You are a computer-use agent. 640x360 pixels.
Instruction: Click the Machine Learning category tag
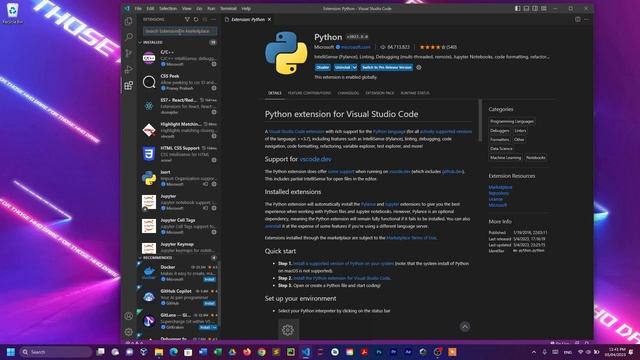pyautogui.click(x=505, y=158)
